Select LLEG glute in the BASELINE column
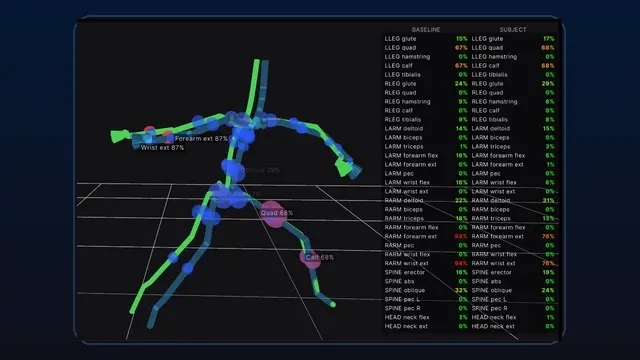This screenshot has height=360, width=640. [x=426, y=39]
